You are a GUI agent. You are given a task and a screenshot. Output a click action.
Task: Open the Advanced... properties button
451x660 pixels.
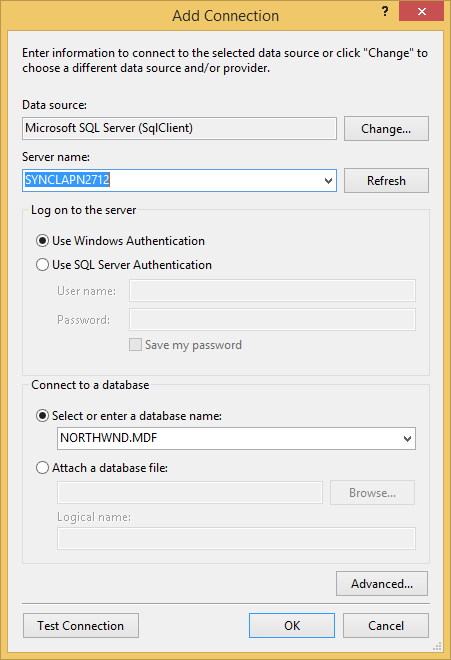click(x=382, y=583)
